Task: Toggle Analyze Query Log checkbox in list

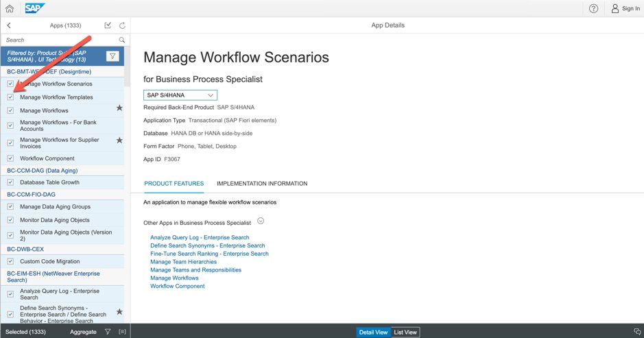Action: pos(10,294)
